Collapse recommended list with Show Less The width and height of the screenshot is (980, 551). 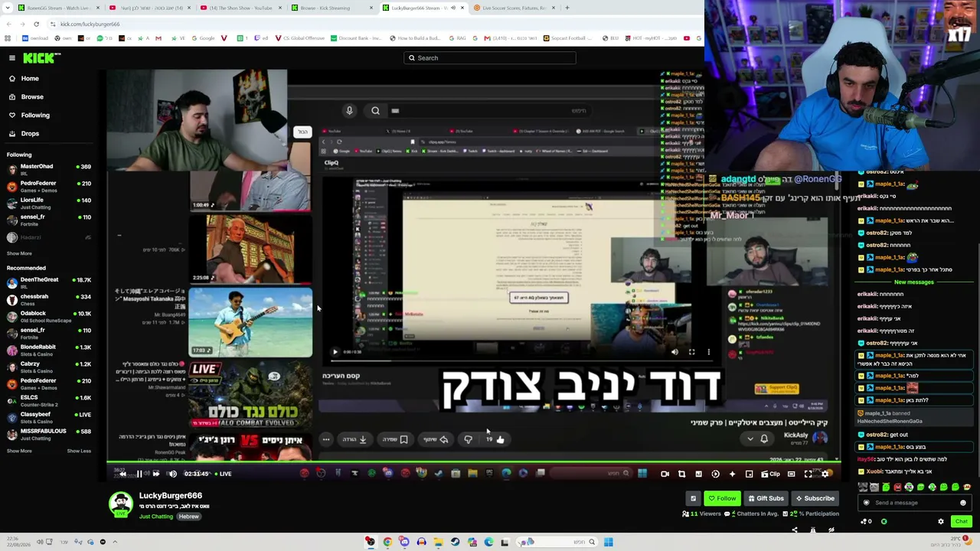[79, 451]
